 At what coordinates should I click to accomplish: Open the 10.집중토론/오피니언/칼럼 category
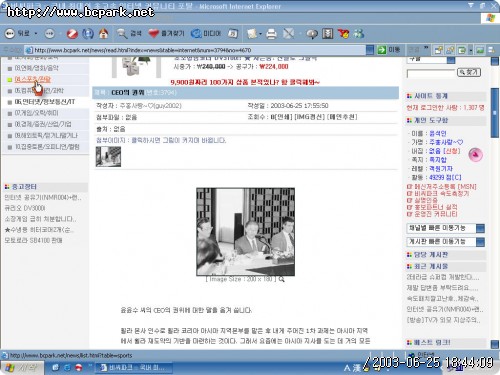click(47, 147)
